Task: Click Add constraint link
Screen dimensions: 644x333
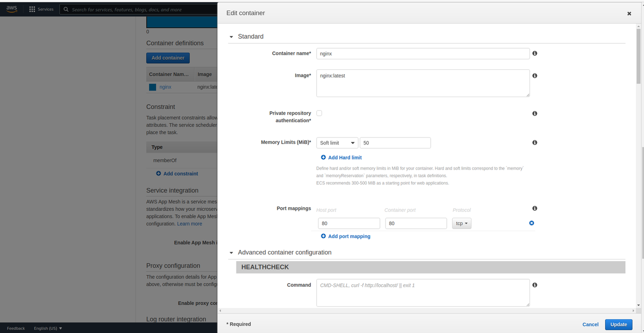Action: [x=177, y=174]
